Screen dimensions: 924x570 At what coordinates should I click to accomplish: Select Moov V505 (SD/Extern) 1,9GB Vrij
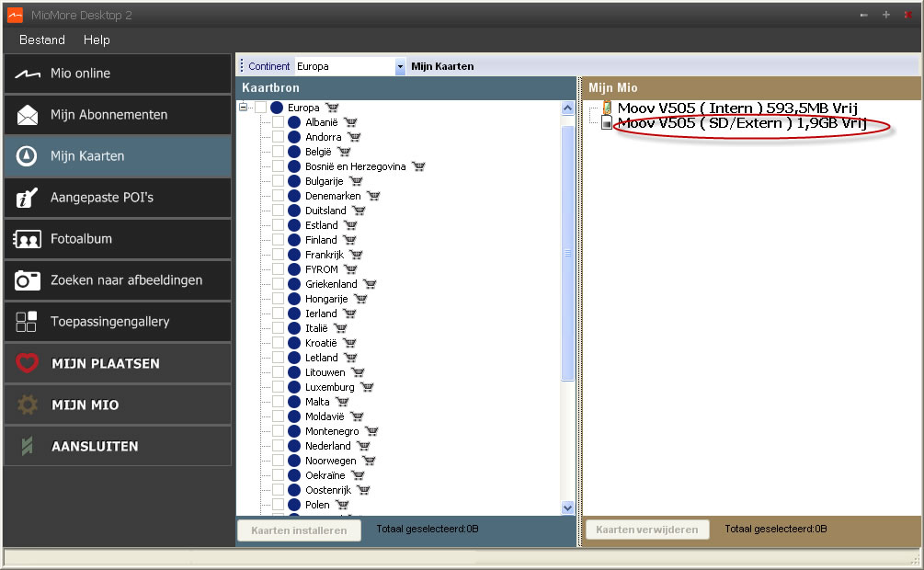pyautogui.click(x=742, y=122)
